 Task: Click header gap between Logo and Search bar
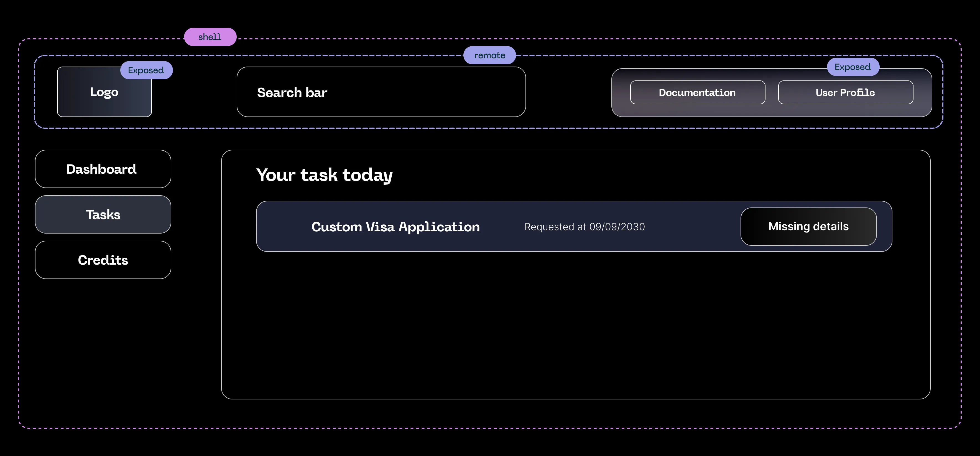tap(194, 92)
